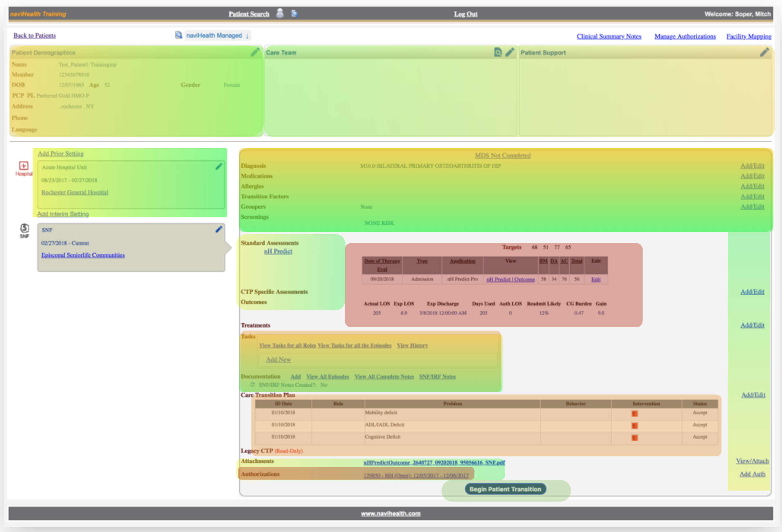Click the SNF setting icon
Image resolution: width=782 pixels, height=532 pixels.
pyautogui.click(x=24, y=231)
